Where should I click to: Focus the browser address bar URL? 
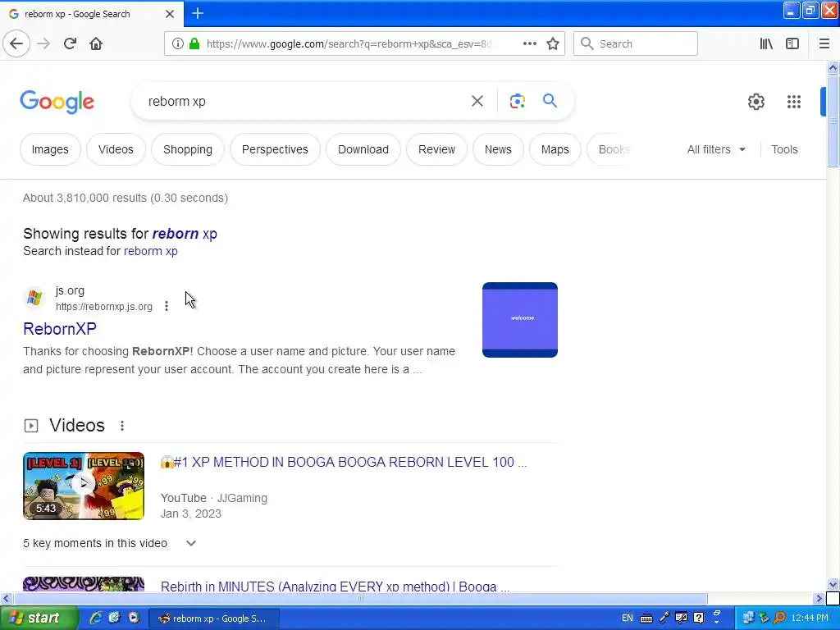point(348,44)
